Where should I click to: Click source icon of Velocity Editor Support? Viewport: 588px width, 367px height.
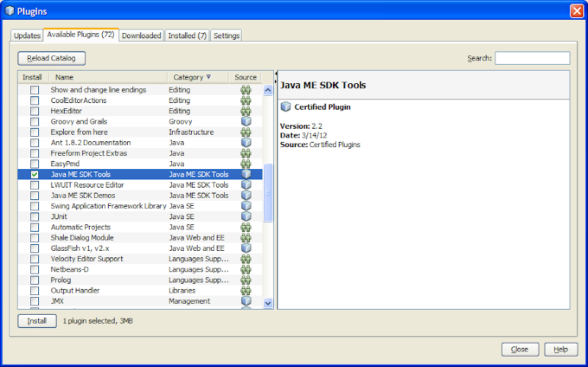(x=245, y=259)
